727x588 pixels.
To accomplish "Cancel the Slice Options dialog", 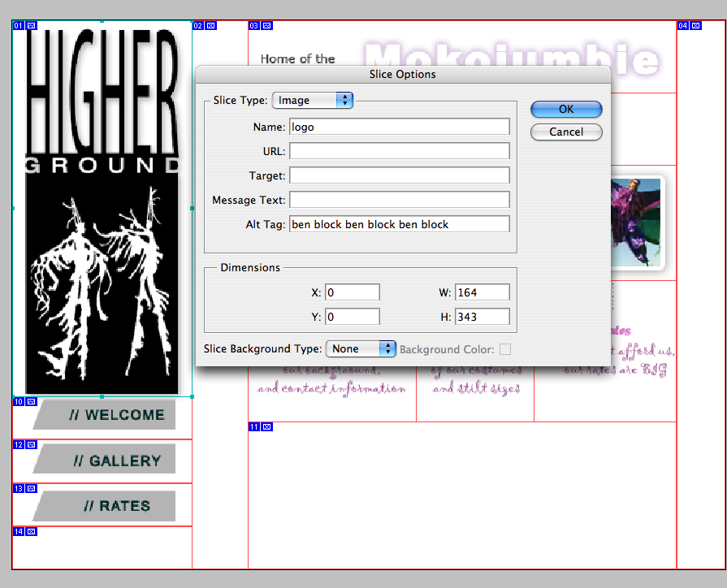I will (x=566, y=132).
